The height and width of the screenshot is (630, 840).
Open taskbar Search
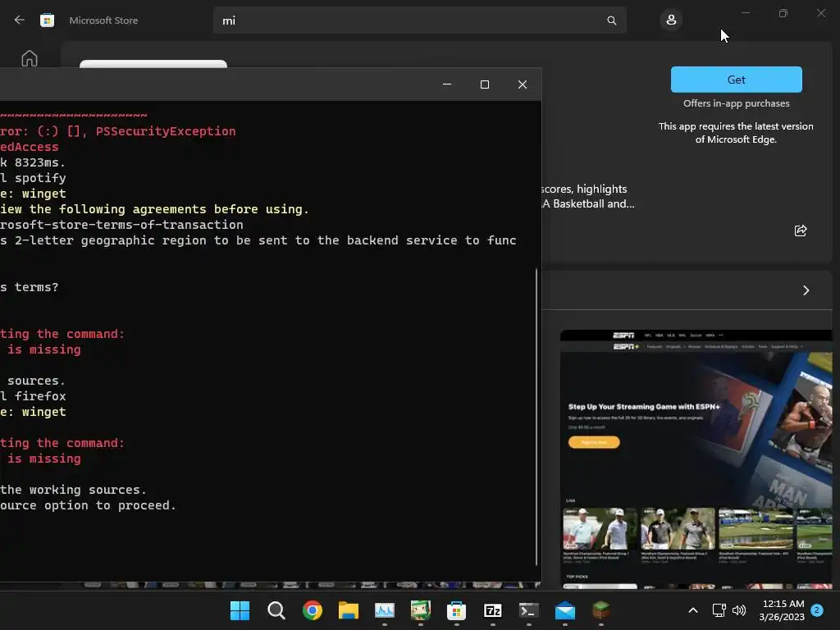276,610
